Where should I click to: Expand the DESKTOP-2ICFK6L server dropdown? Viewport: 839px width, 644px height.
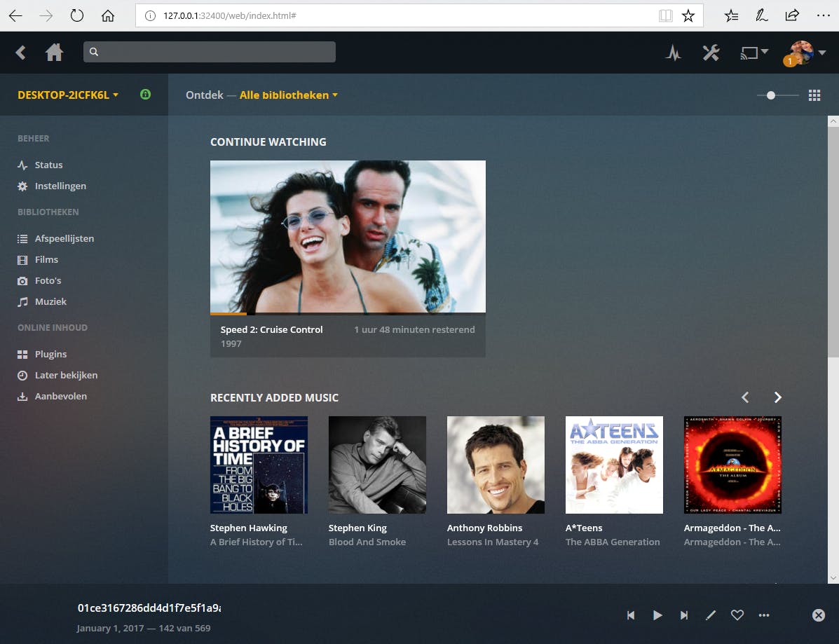[x=67, y=94]
